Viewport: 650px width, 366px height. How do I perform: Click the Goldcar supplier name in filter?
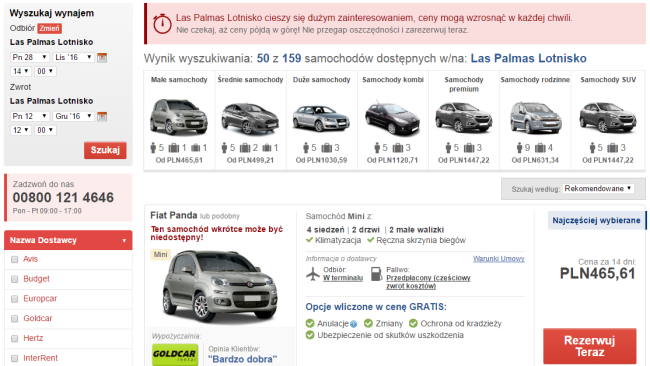[x=38, y=319]
